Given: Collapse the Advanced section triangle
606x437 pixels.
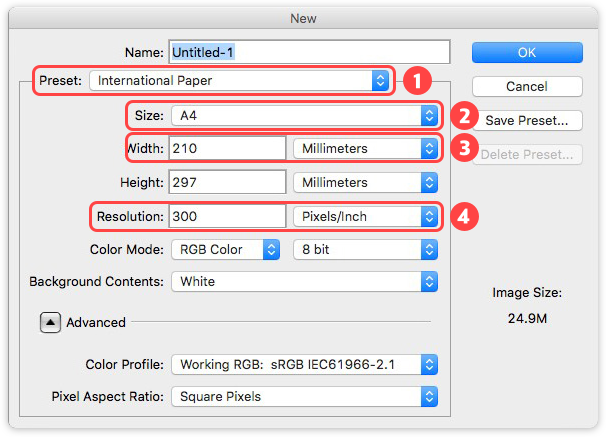Looking at the screenshot, I should [x=49, y=322].
